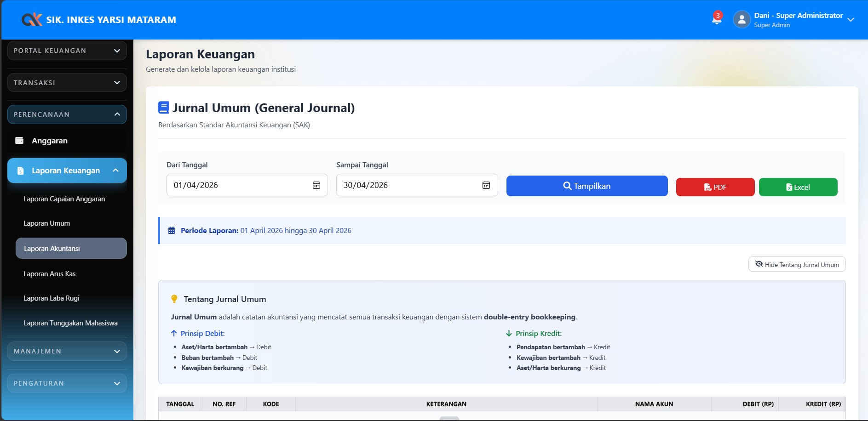Click the SIK logo icon in header

tap(32, 20)
